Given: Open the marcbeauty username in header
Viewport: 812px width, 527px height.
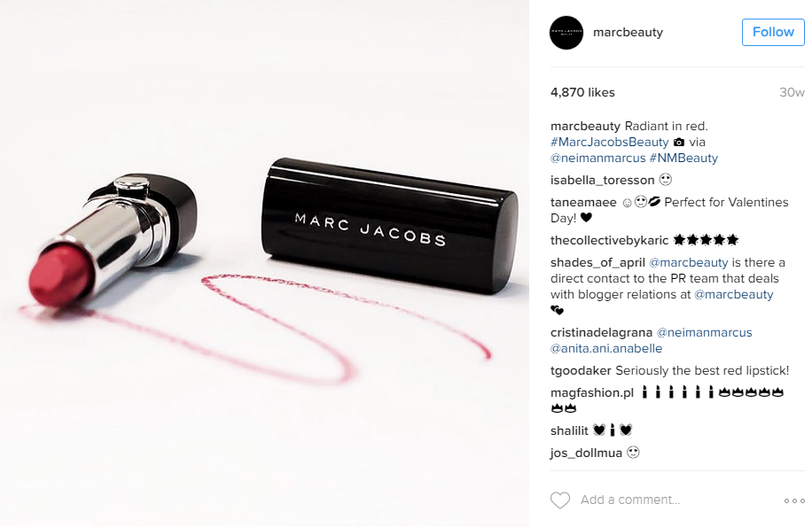Looking at the screenshot, I should coord(628,32).
